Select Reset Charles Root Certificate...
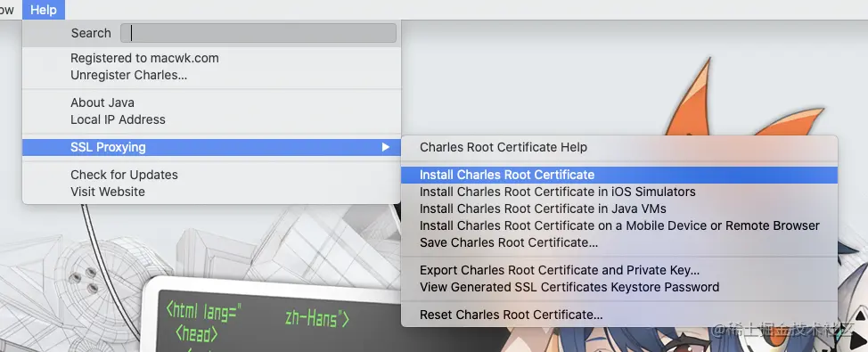The width and height of the screenshot is (868, 352). (618, 315)
